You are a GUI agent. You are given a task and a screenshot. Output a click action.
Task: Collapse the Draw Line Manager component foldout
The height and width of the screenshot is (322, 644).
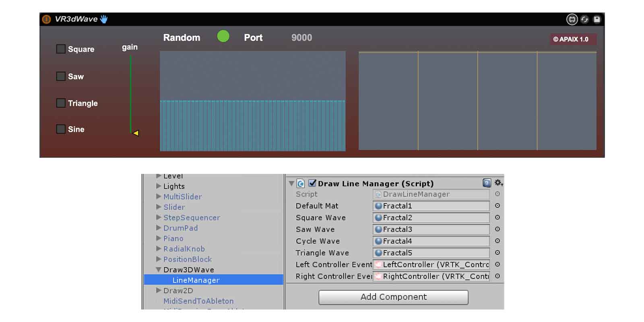tap(291, 184)
